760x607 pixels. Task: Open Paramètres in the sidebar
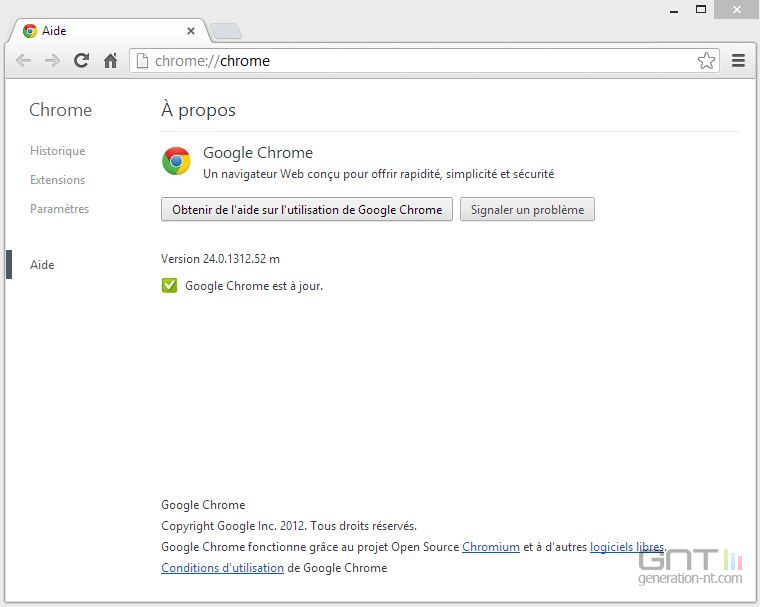click(x=59, y=209)
